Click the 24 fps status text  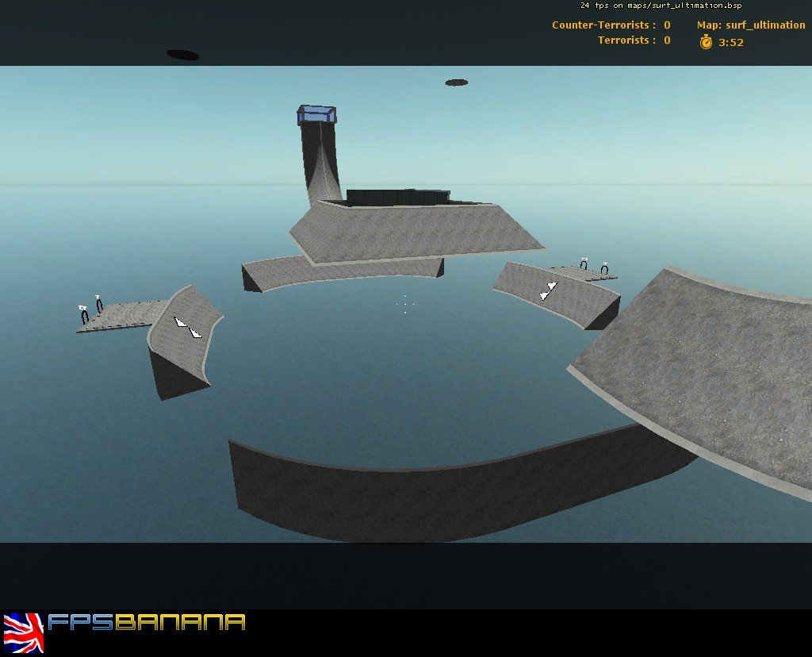click(x=661, y=6)
